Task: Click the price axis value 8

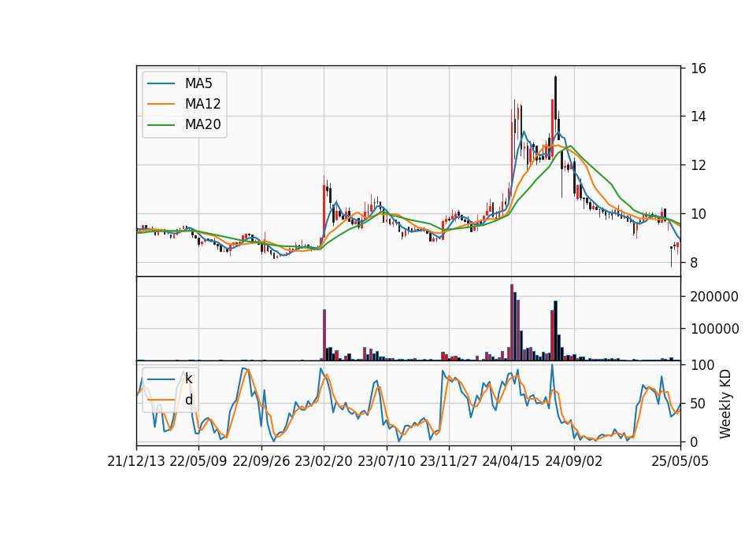Action: [x=695, y=263]
